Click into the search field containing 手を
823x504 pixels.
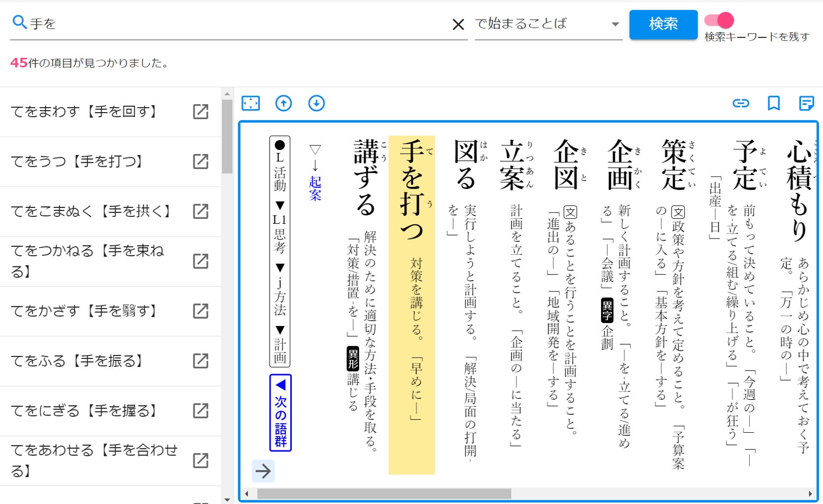point(236,24)
